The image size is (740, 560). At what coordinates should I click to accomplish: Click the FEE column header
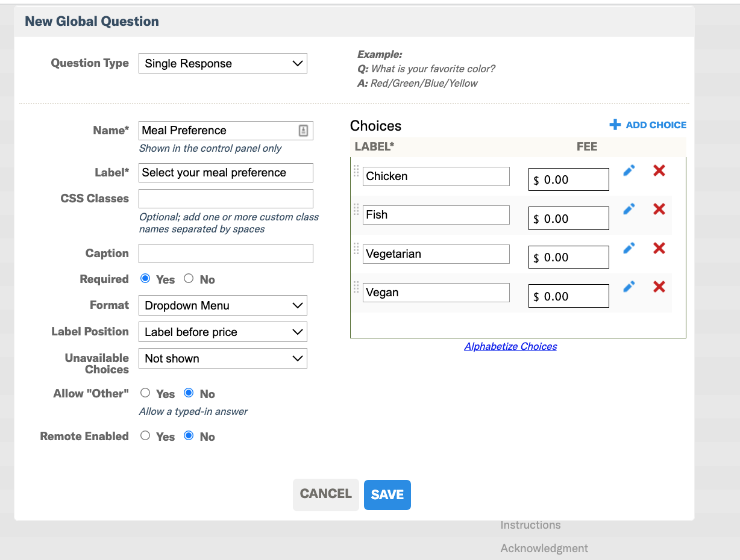click(587, 147)
